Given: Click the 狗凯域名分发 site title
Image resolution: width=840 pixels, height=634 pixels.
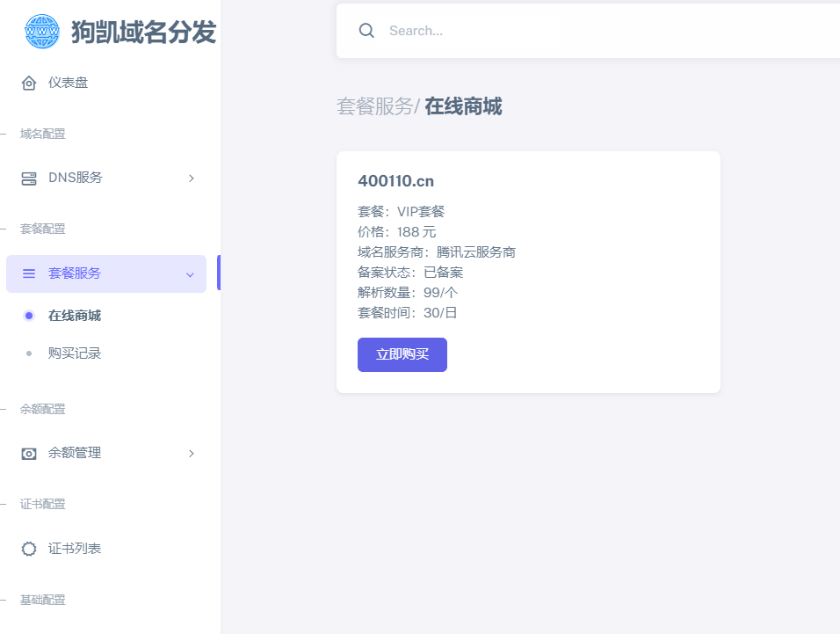Looking at the screenshot, I should coord(143,32).
